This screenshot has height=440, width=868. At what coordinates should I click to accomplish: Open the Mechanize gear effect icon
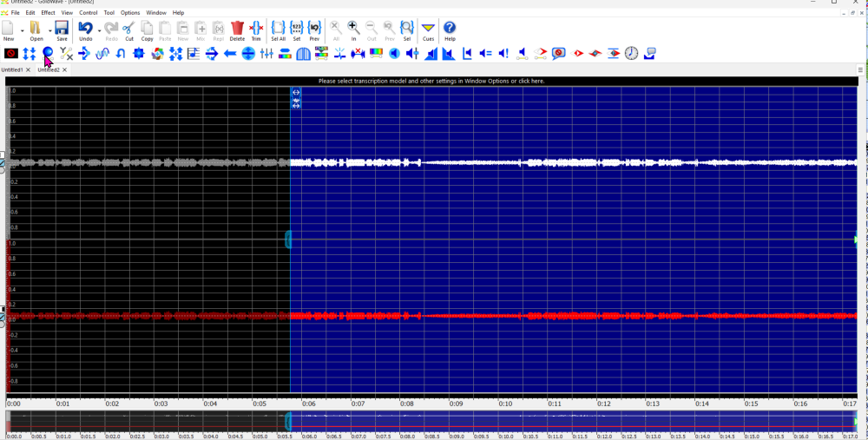139,54
